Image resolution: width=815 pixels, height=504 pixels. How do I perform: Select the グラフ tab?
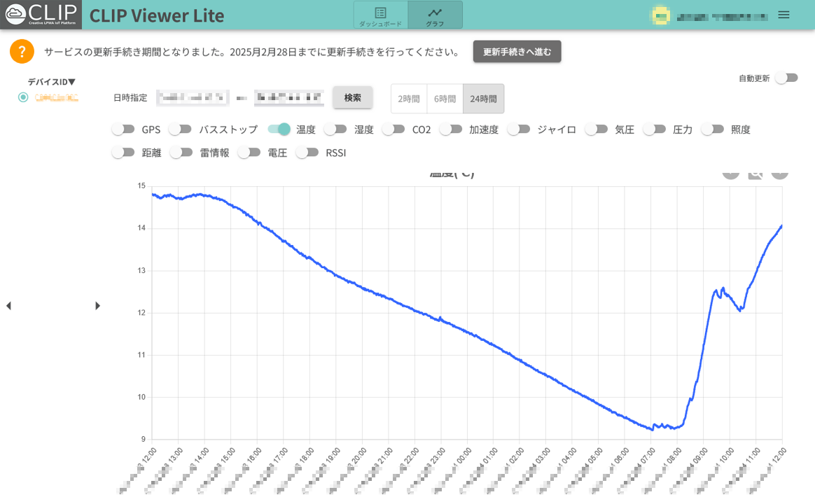(x=435, y=15)
